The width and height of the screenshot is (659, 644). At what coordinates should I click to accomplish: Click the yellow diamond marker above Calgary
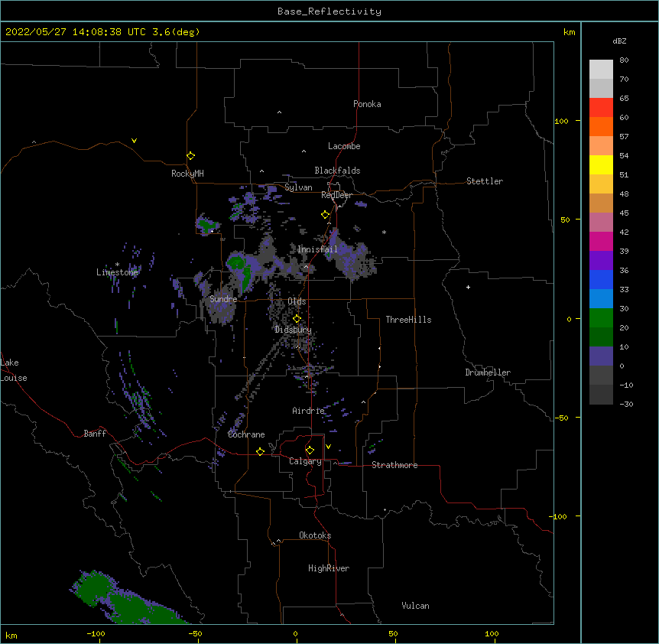(310, 450)
